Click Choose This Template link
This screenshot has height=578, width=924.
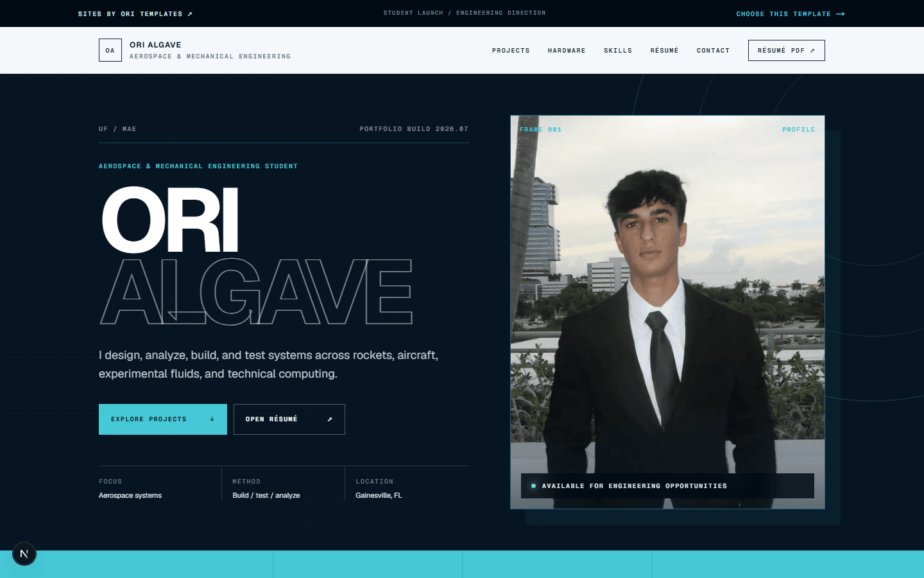click(x=791, y=13)
